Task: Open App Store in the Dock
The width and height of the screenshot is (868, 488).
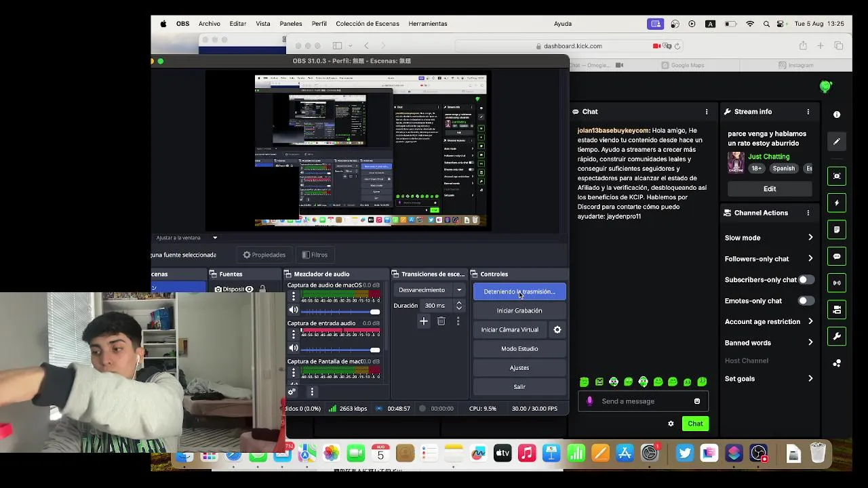Action: tap(625, 453)
